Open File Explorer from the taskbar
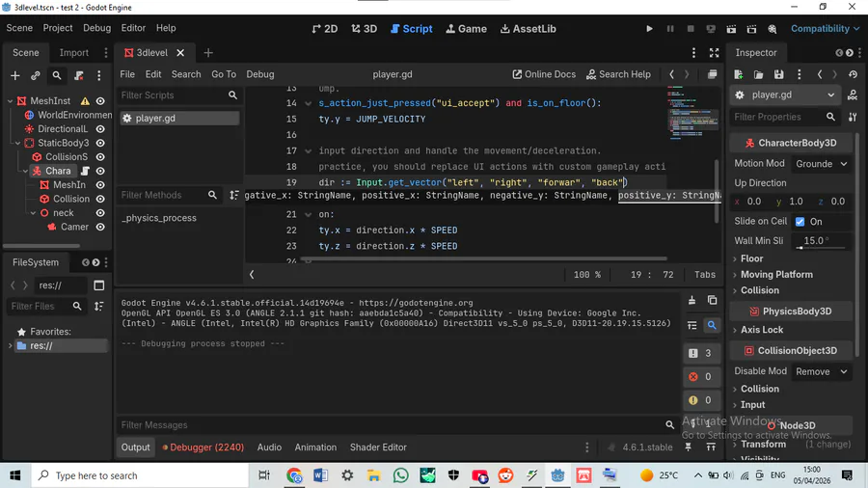 coord(373,475)
